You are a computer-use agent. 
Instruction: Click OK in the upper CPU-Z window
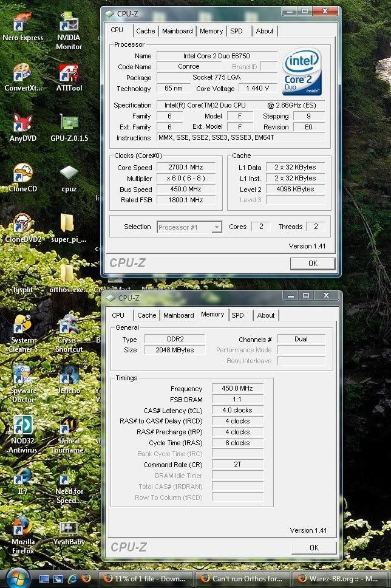[x=313, y=264]
